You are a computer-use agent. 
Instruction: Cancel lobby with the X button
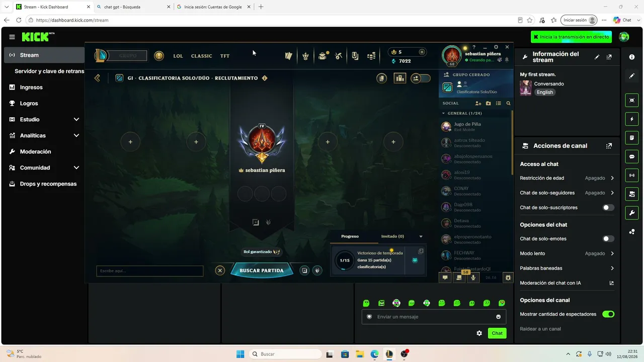click(x=220, y=270)
